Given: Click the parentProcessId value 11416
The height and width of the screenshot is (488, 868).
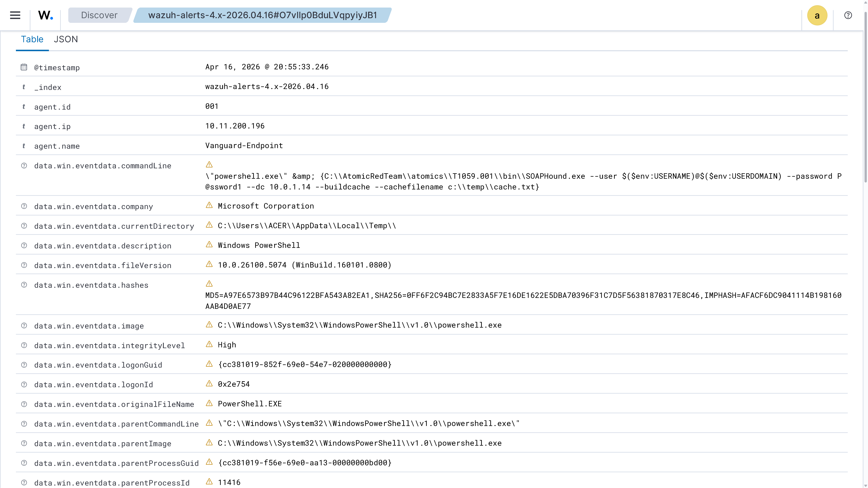Looking at the screenshot, I should pos(229,482).
